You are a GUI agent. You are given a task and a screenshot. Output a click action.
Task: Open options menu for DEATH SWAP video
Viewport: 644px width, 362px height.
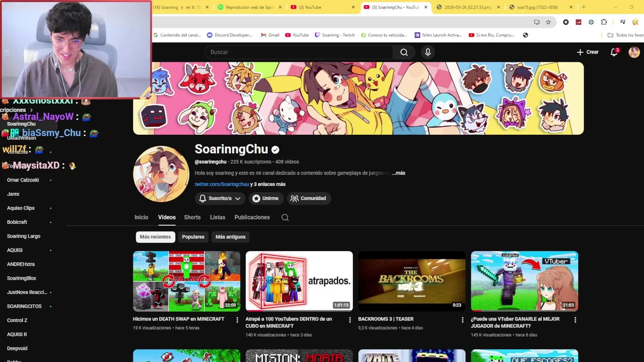[237, 320]
